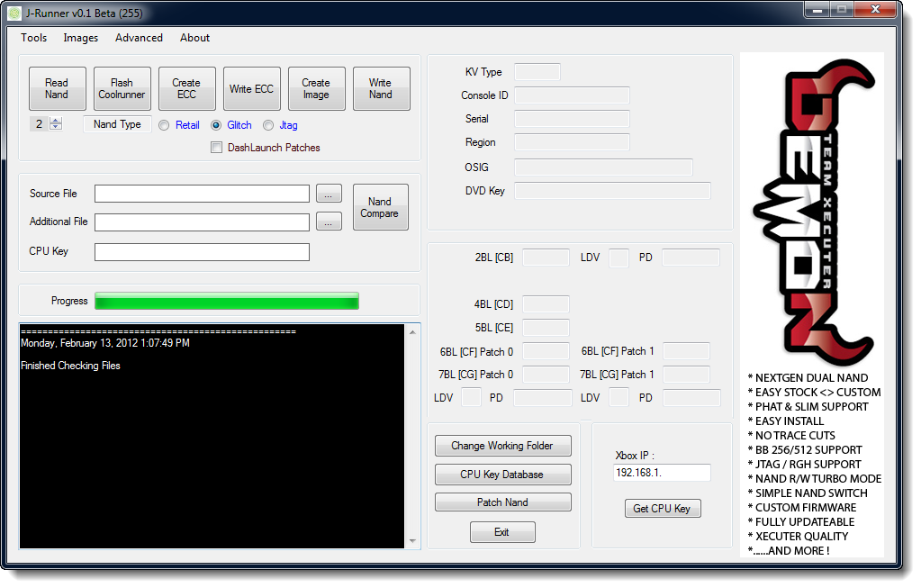
Task: Click the Create Image button
Action: click(316, 89)
